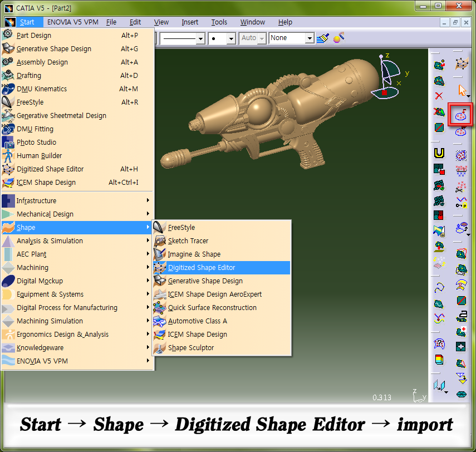
Task: Click the iron-shaped mesh smoothing icon
Action: pyautogui.click(x=461, y=317)
